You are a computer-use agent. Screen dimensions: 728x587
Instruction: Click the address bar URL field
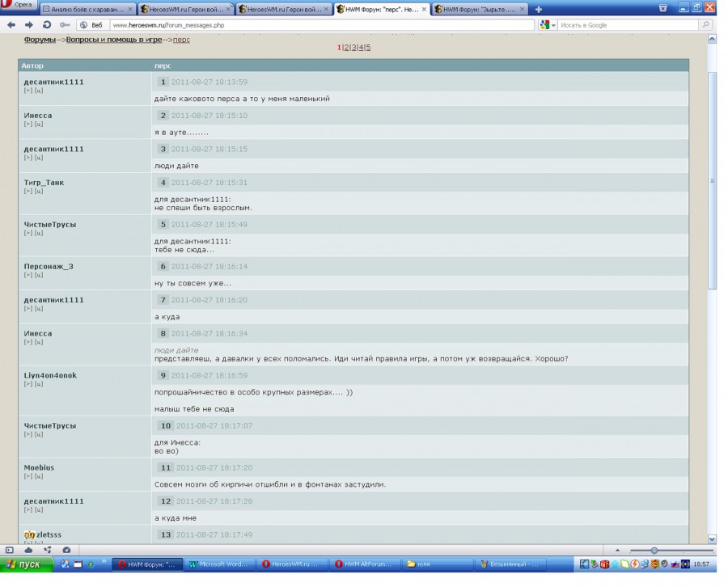(324, 25)
